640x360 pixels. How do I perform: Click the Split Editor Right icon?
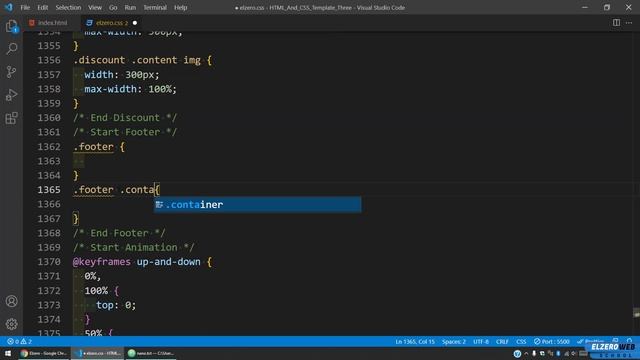[x=616, y=23]
